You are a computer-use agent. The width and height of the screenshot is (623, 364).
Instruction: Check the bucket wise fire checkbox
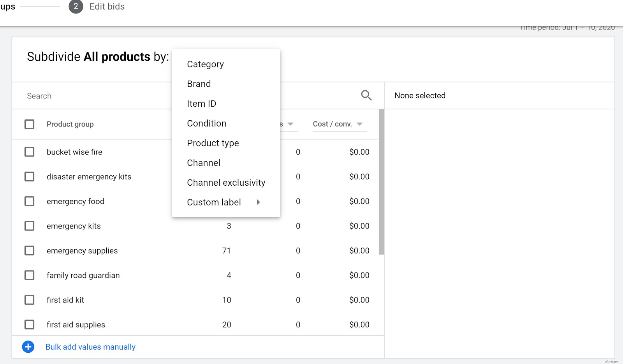coord(29,152)
